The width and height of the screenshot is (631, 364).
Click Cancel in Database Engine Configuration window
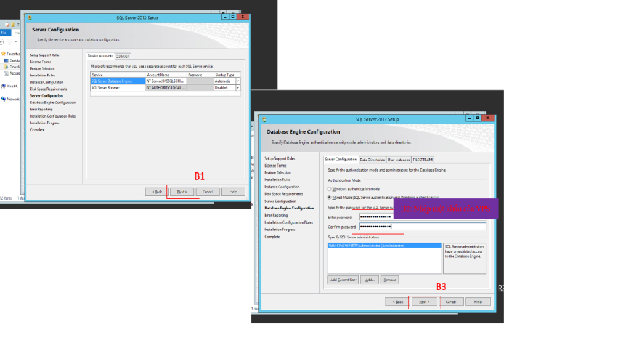451,302
